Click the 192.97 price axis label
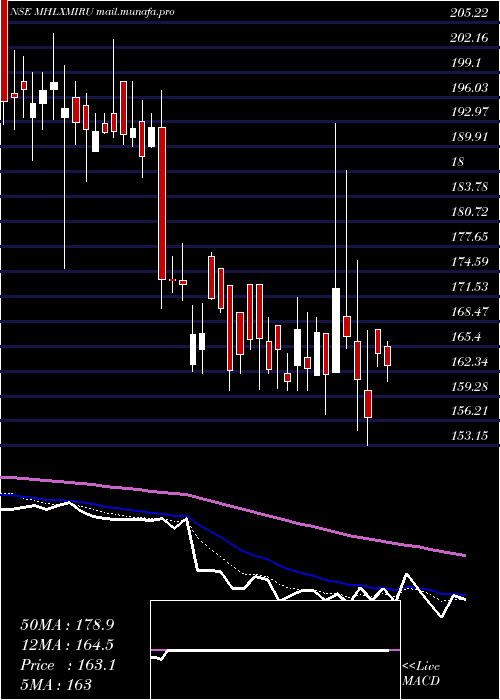 coord(469,112)
